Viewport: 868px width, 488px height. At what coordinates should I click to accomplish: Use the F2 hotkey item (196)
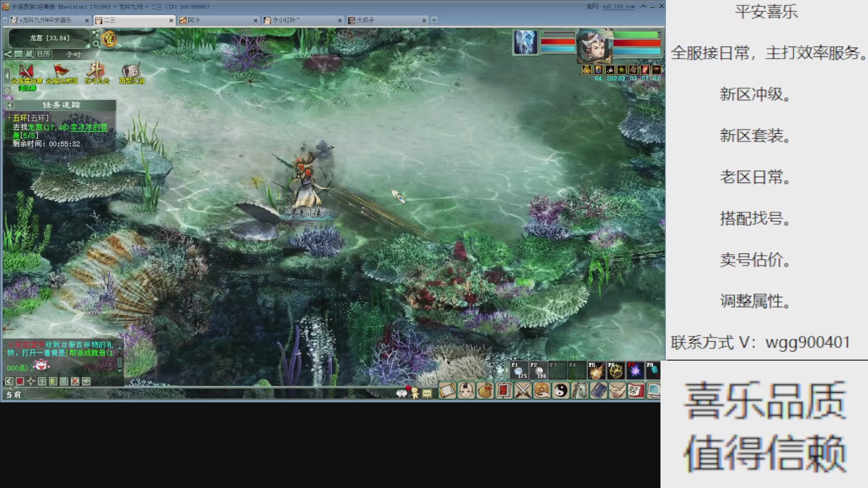(x=538, y=370)
